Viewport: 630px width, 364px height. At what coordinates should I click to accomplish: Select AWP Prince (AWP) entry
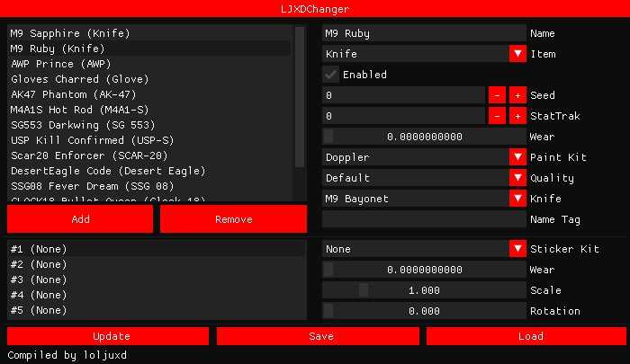pos(149,64)
